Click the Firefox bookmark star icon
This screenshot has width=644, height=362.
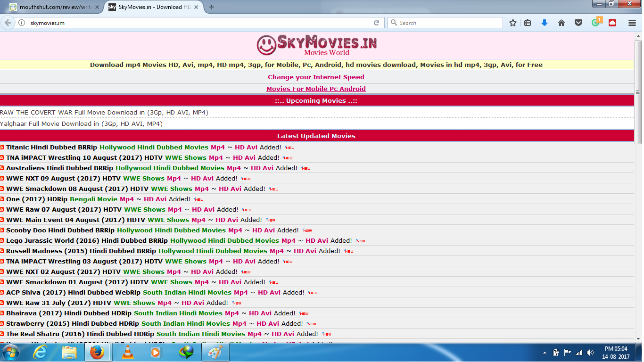coord(513,23)
